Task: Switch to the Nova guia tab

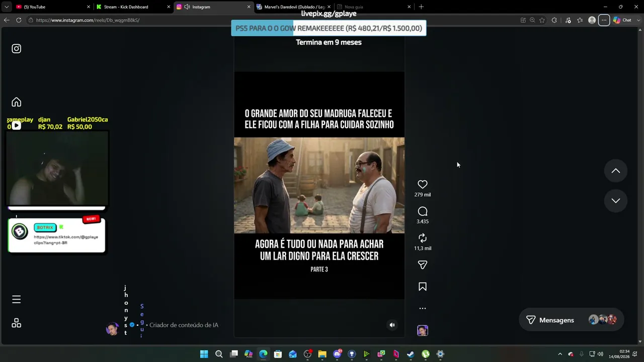Action: [374, 7]
